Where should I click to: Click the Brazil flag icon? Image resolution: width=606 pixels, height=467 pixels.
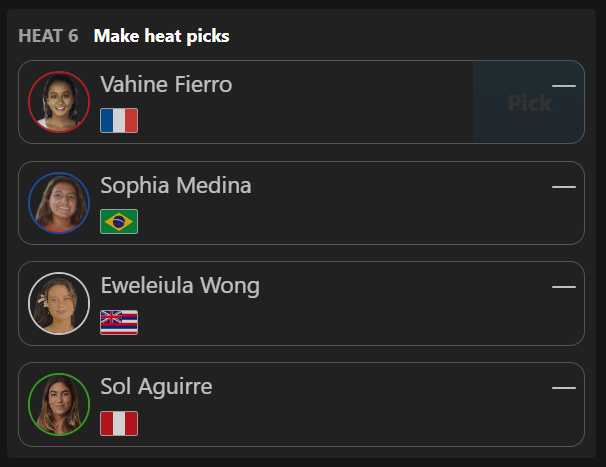click(x=119, y=222)
